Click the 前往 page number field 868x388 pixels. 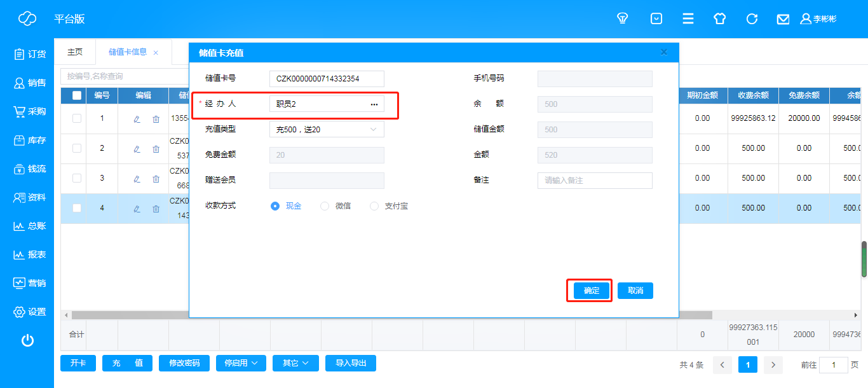click(x=834, y=365)
